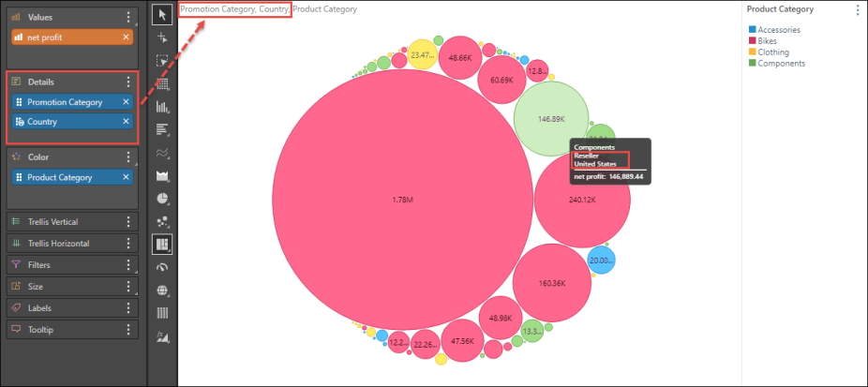The image size is (868, 387).
Task: Open Product Category legend options menu
Action: (x=857, y=10)
